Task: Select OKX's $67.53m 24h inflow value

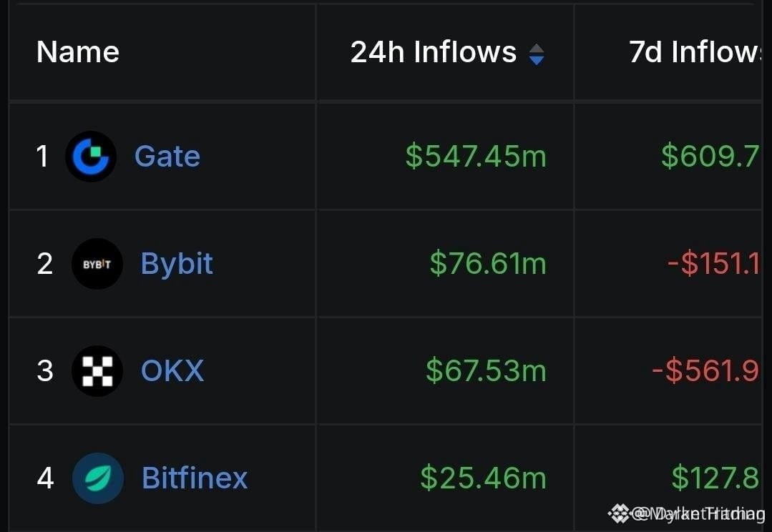Action: coord(486,370)
